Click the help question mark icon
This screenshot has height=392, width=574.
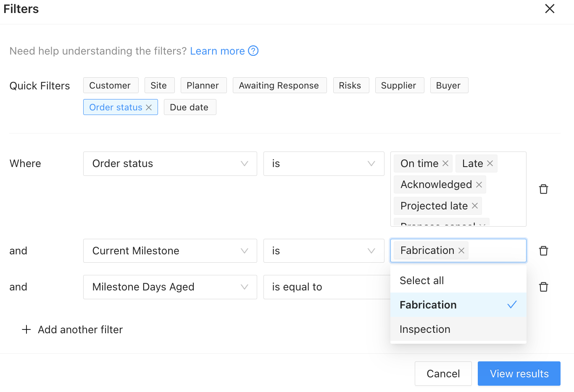[253, 51]
